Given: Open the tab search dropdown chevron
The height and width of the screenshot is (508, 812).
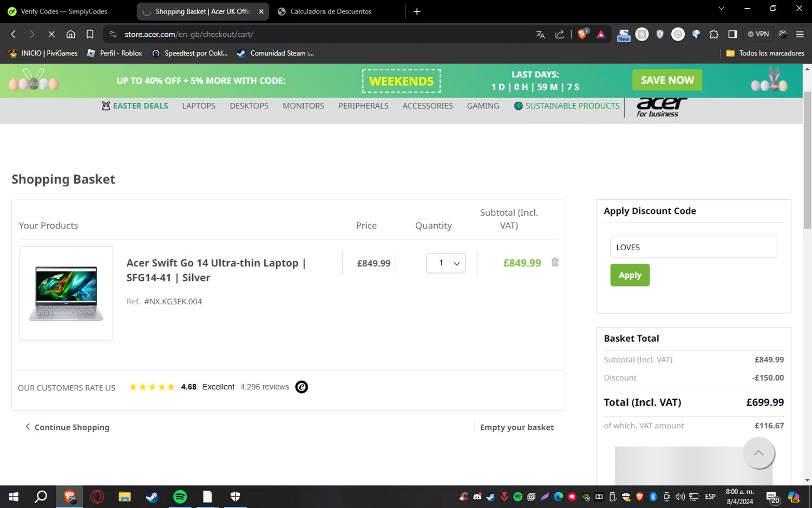Looking at the screenshot, I should pyautogui.click(x=721, y=8).
